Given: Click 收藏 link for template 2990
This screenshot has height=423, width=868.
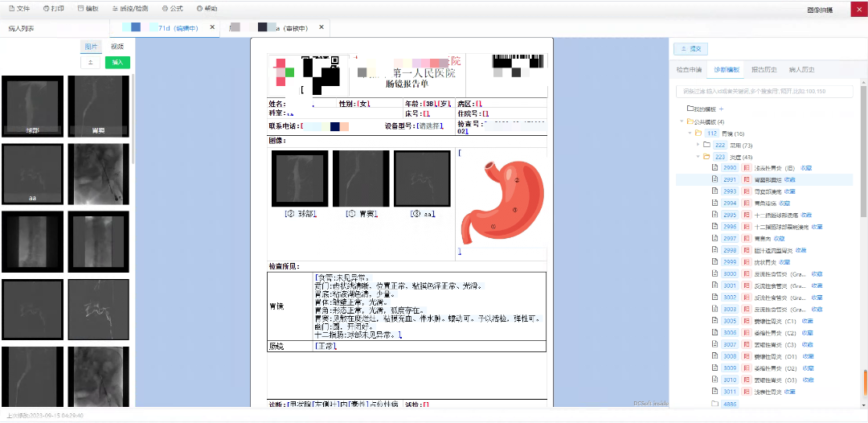Looking at the screenshot, I should (x=806, y=168).
